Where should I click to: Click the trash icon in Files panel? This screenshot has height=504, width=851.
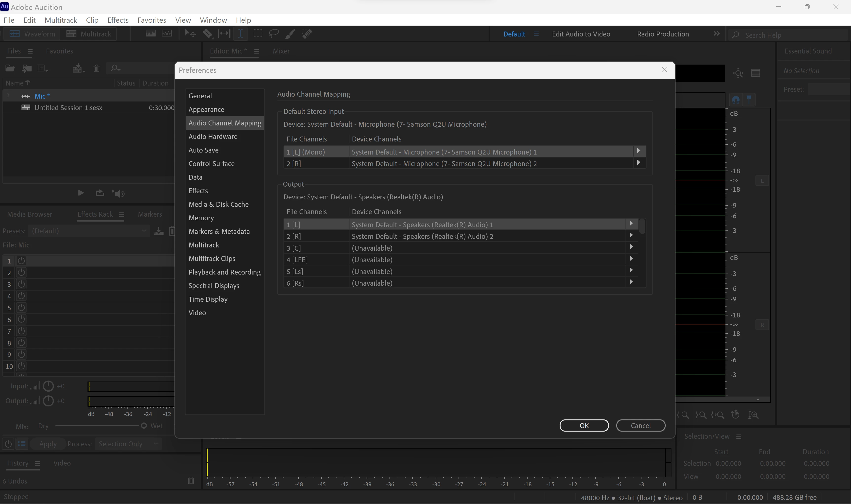[96, 68]
